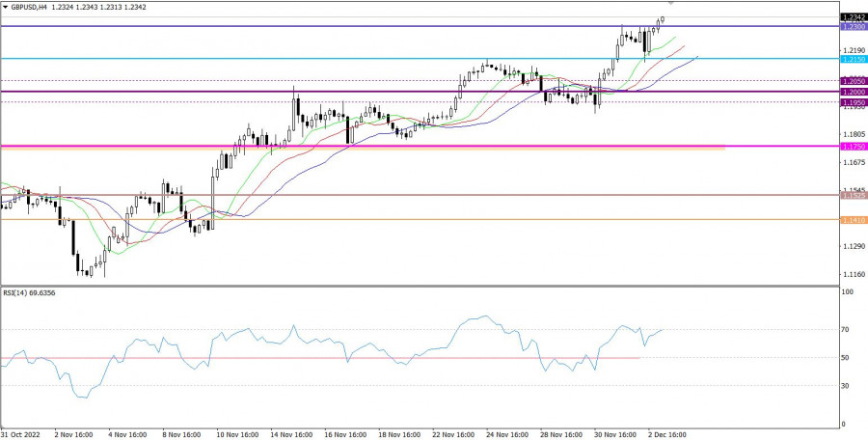The height and width of the screenshot is (440, 868).
Task: Click the 1.1525 brown price label
Action: click(853, 195)
